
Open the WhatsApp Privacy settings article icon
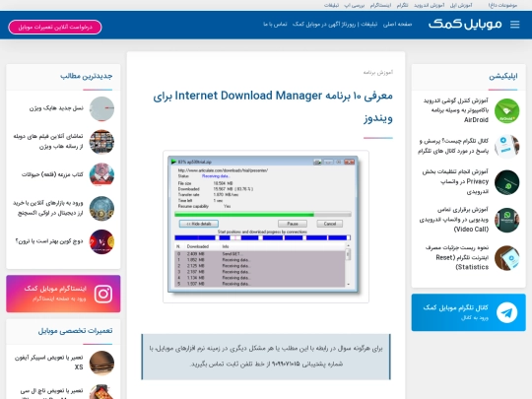pos(507,182)
